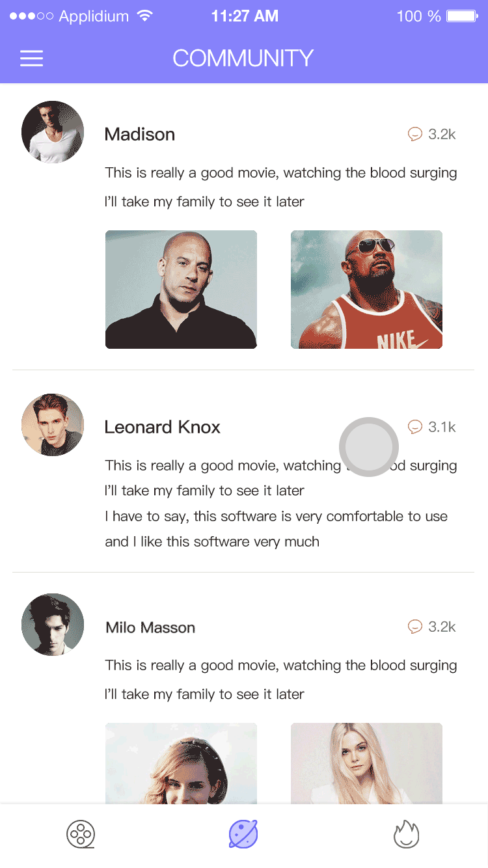This screenshot has width=488, height=868.
Task: Open the brown-haired woman photo thumbnail
Action: 181,763
